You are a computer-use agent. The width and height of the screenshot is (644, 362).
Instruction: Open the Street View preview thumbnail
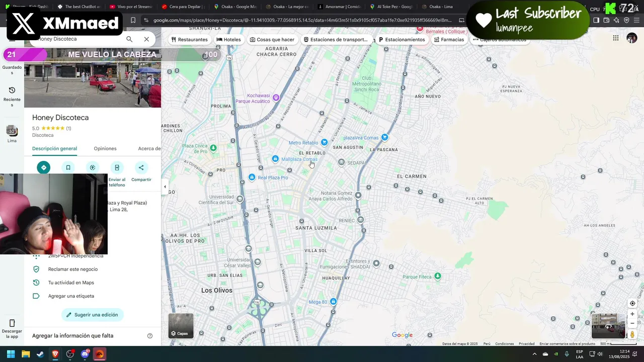(x=608, y=326)
